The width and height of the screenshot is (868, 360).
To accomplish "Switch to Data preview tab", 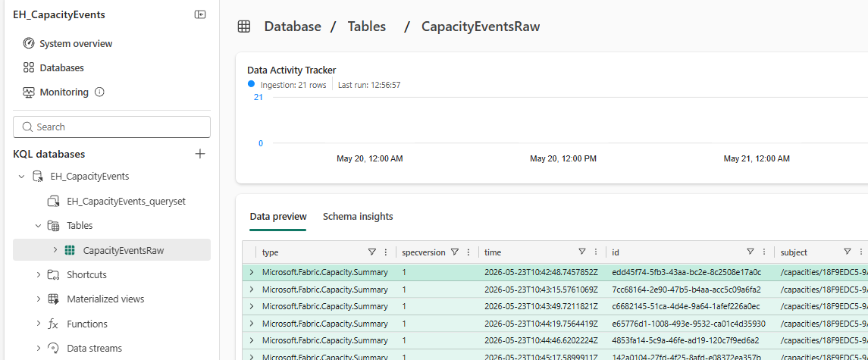I will 278,217.
